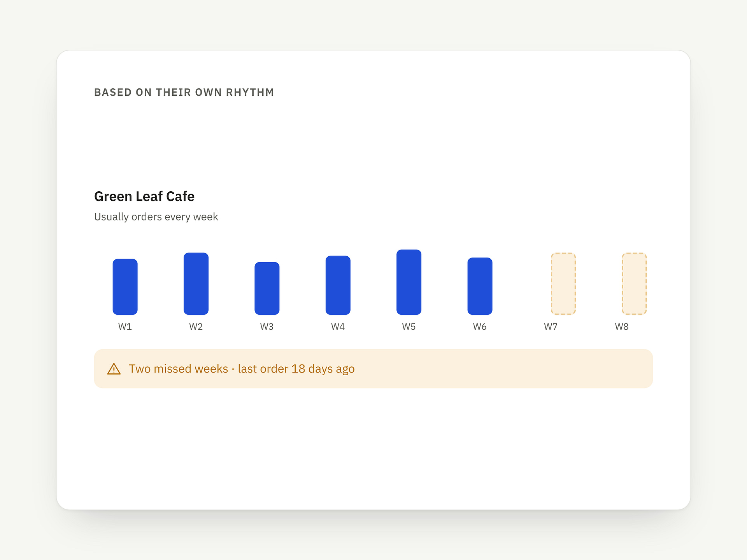Select the W1 order bar
Screen dimensions: 747x560
[x=125, y=287]
